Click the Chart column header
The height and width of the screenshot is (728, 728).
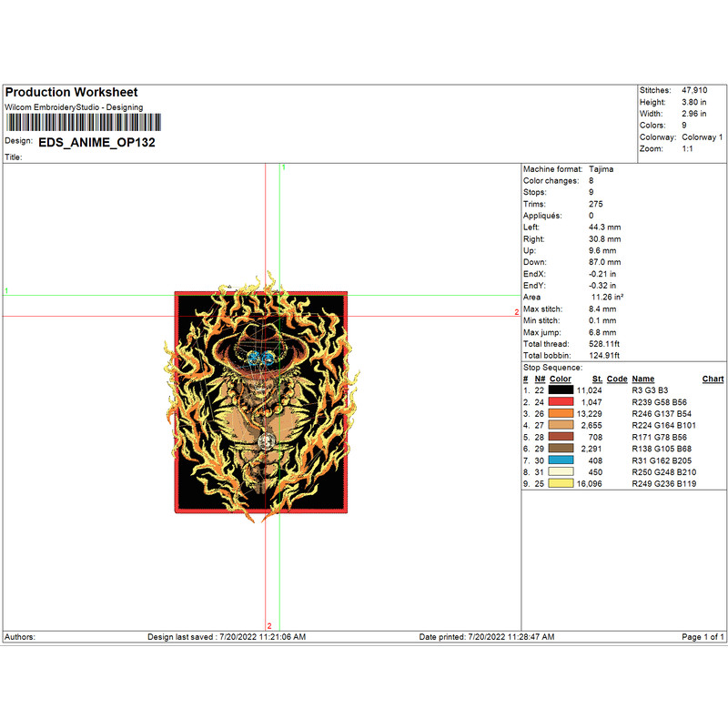tap(713, 379)
